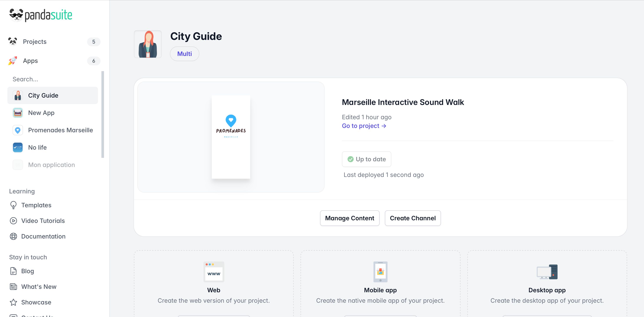
Task: Open Mon application from the app list
Action: click(x=51, y=165)
